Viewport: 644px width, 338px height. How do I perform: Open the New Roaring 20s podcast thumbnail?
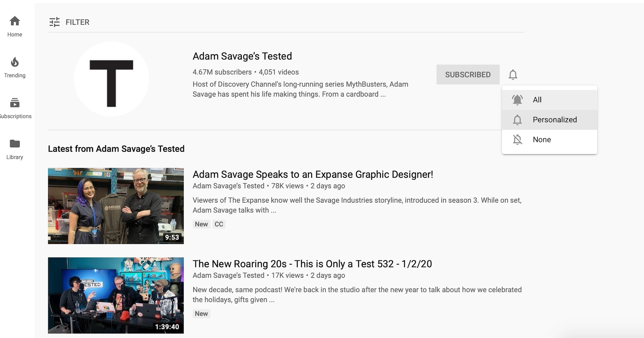[x=116, y=295]
